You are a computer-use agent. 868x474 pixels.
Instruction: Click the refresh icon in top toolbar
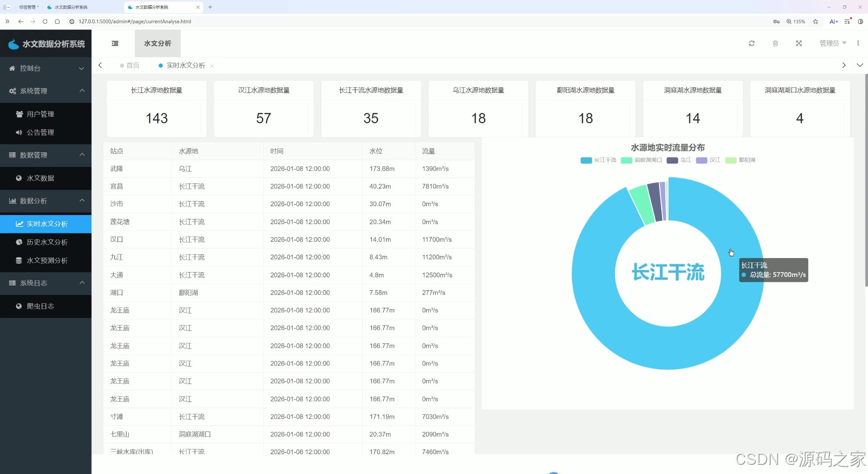(752, 43)
